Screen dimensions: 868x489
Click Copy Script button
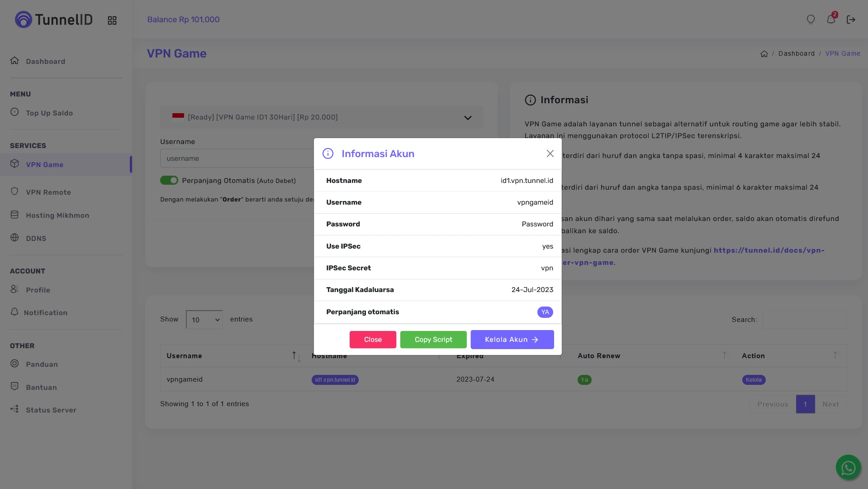point(433,340)
